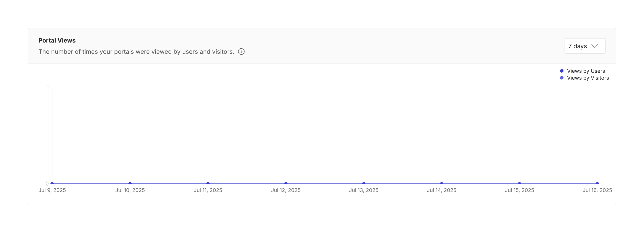Select the data point for Jul 14, 2025

441,184
